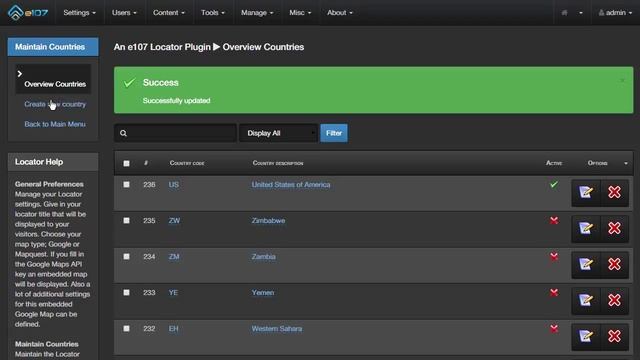Image resolution: width=640 pixels, height=360 pixels.
Task: Sort by Country description column header
Action: click(x=278, y=163)
